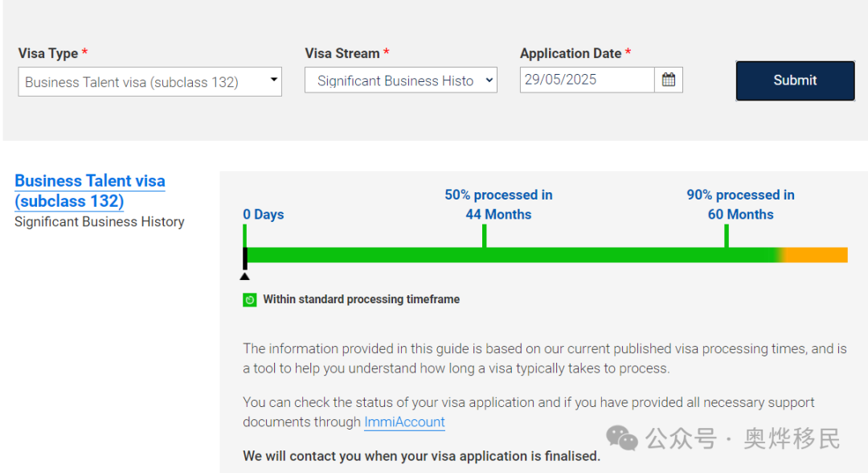
Task: Select the 50% processed in 44 Months label
Action: pyautogui.click(x=498, y=204)
